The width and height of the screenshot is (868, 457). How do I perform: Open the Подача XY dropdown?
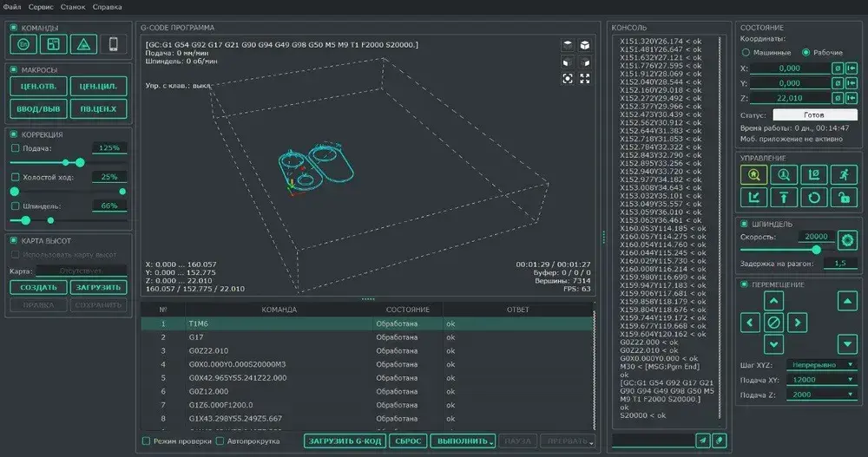click(x=821, y=380)
